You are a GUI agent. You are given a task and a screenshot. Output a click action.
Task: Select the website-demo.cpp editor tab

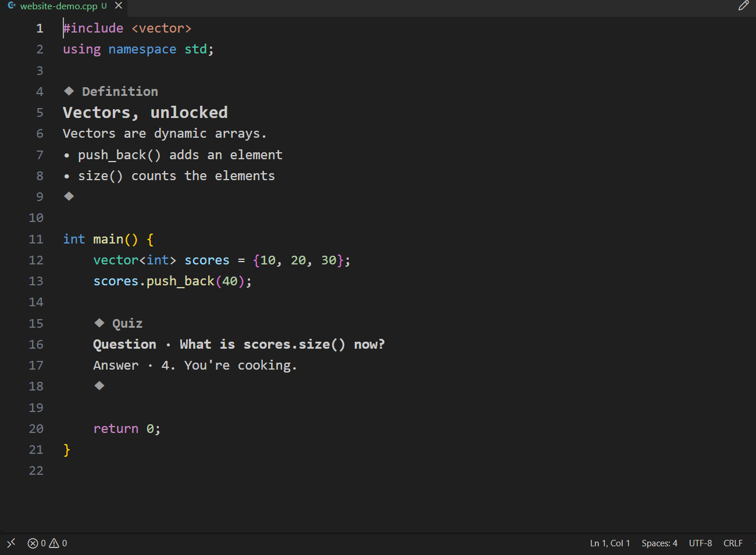coord(63,6)
